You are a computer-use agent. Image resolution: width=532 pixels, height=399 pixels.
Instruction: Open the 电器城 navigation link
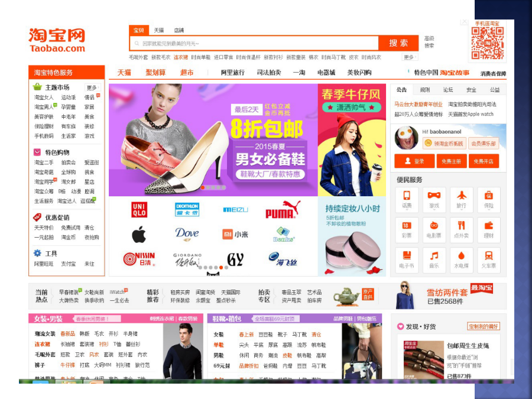326,73
